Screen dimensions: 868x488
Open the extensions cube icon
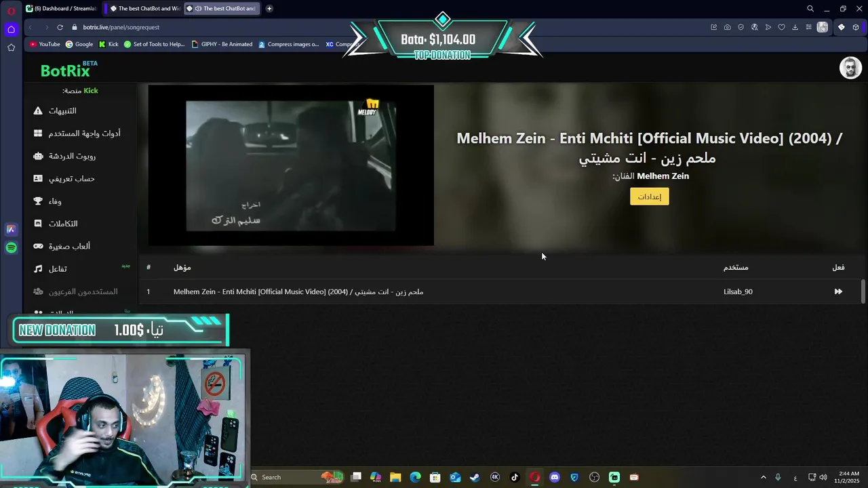point(856,27)
